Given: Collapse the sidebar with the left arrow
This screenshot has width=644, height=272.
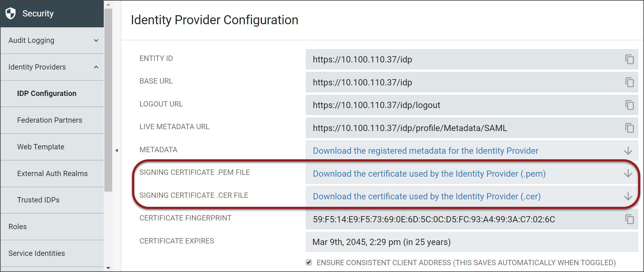Looking at the screenshot, I should pos(116,150).
